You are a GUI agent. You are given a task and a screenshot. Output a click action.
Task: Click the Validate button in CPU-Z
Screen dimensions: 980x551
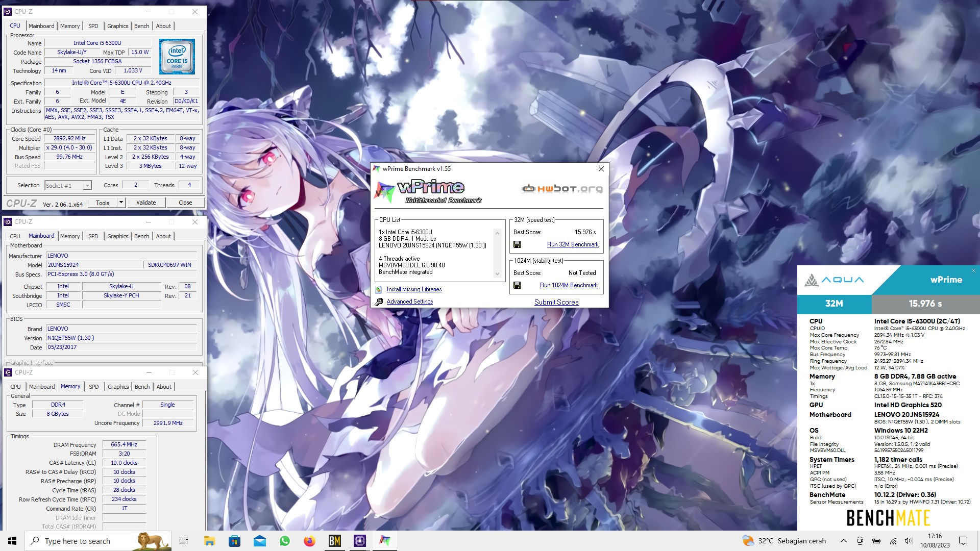[x=146, y=203]
